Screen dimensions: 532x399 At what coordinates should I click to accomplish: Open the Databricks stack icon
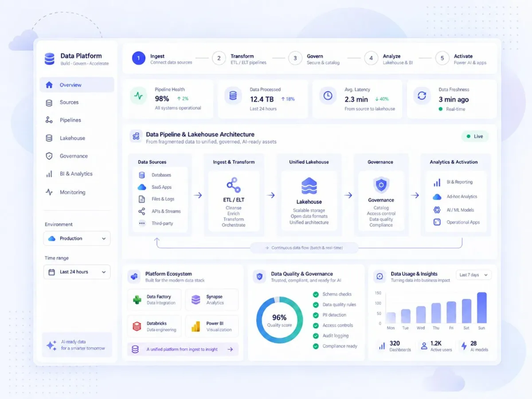[137, 327]
